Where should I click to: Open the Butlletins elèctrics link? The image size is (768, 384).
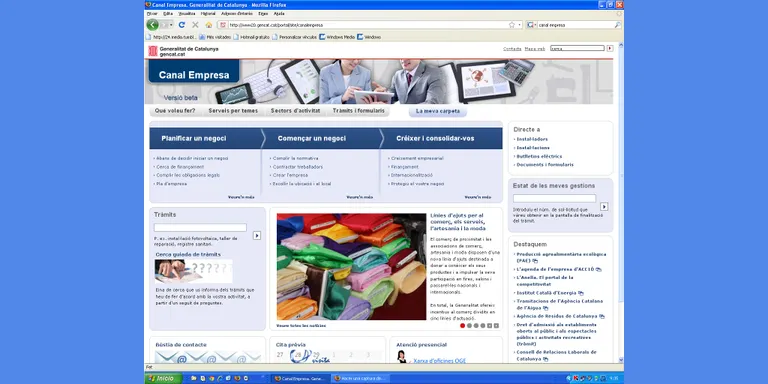[539, 156]
